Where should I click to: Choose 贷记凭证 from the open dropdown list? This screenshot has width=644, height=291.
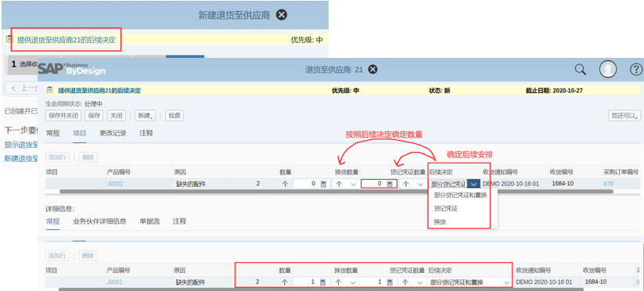point(445,209)
